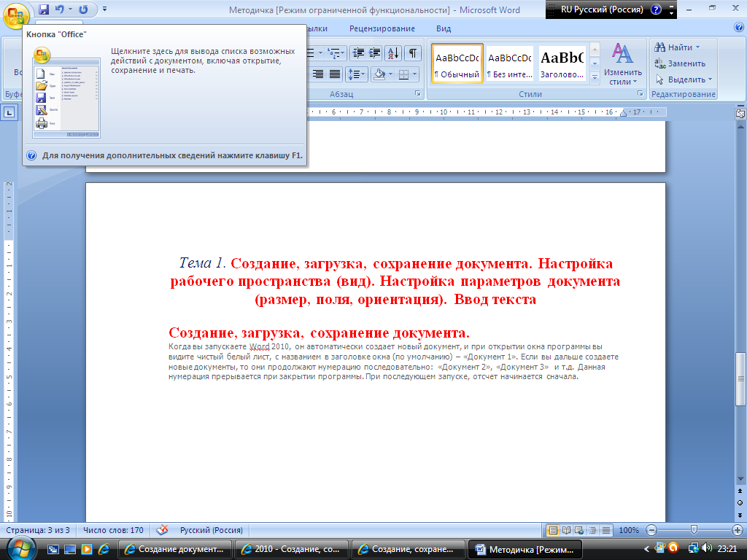Click the Undo arrow icon

60,9
